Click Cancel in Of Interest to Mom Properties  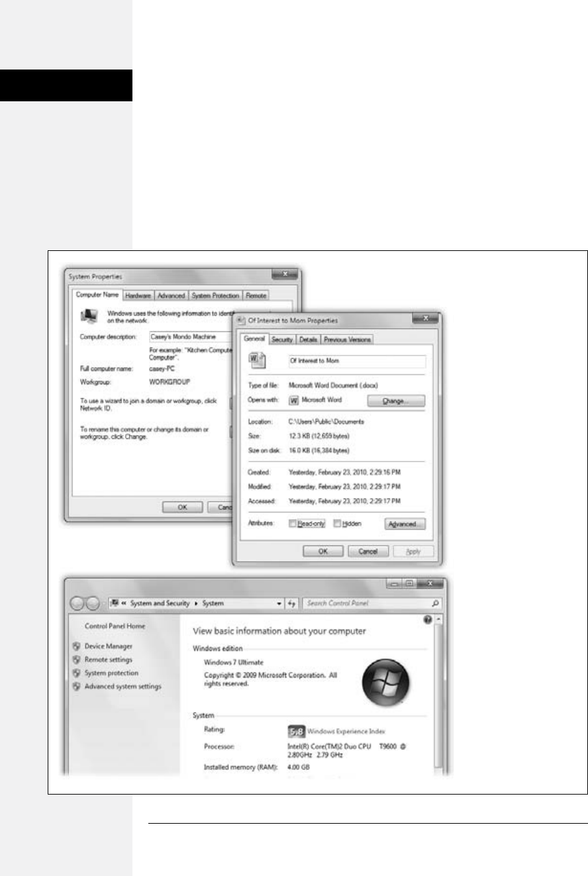(367, 551)
